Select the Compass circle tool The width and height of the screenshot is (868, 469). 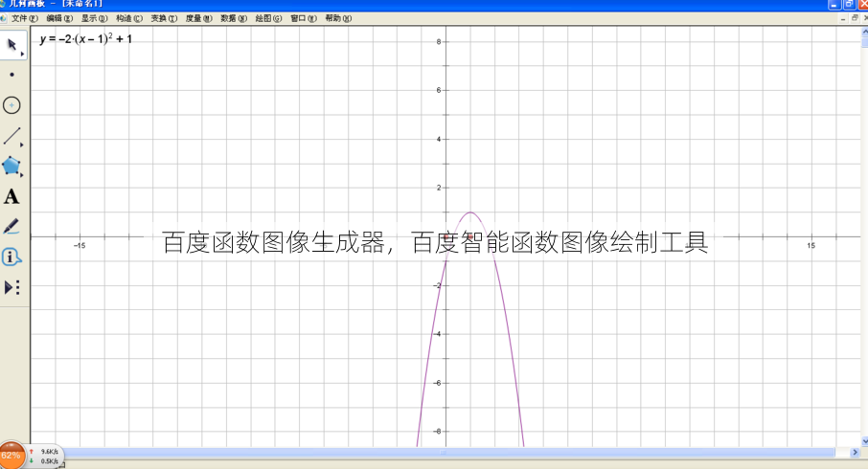pos(11,105)
